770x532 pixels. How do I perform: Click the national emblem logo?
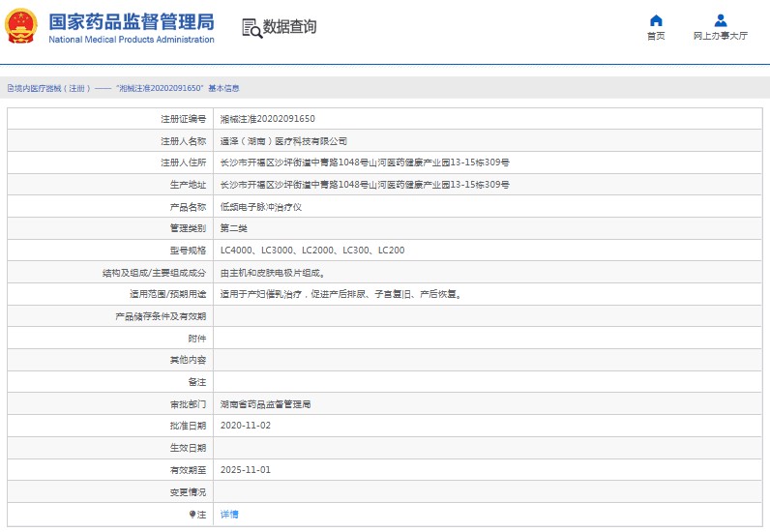click(x=21, y=26)
